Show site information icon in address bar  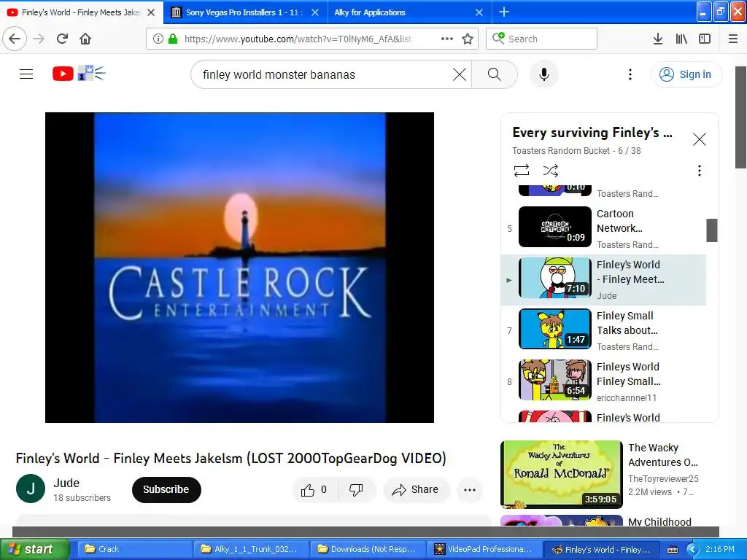(158, 39)
